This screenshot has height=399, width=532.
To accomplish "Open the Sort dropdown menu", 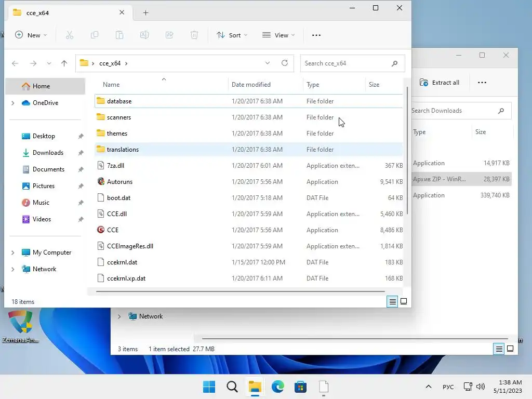I will (x=232, y=35).
